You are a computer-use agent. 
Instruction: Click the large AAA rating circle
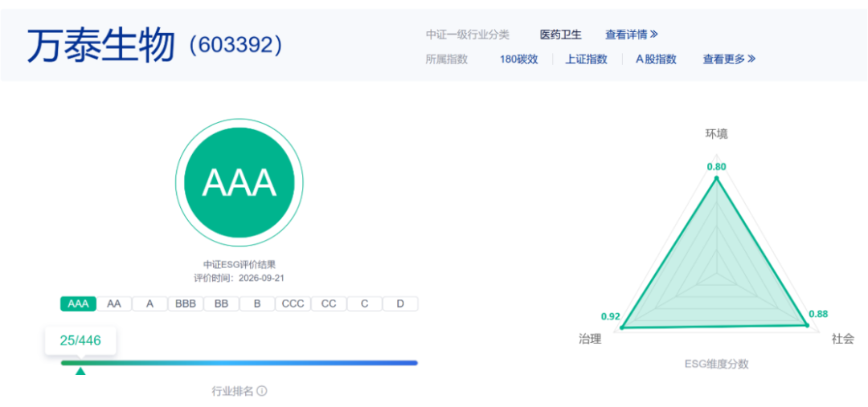tap(240, 182)
